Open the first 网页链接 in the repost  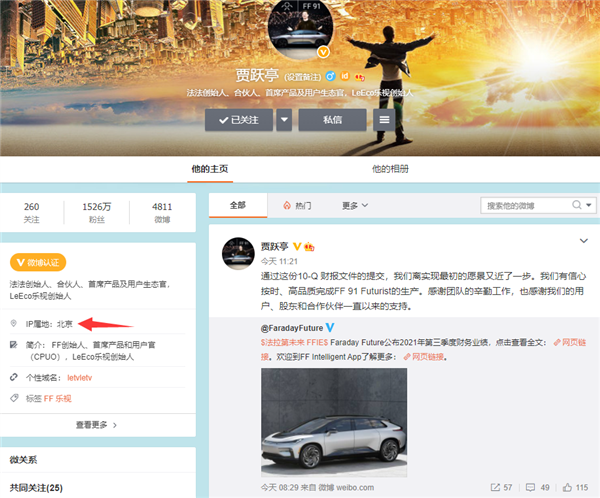click(x=570, y=343)
